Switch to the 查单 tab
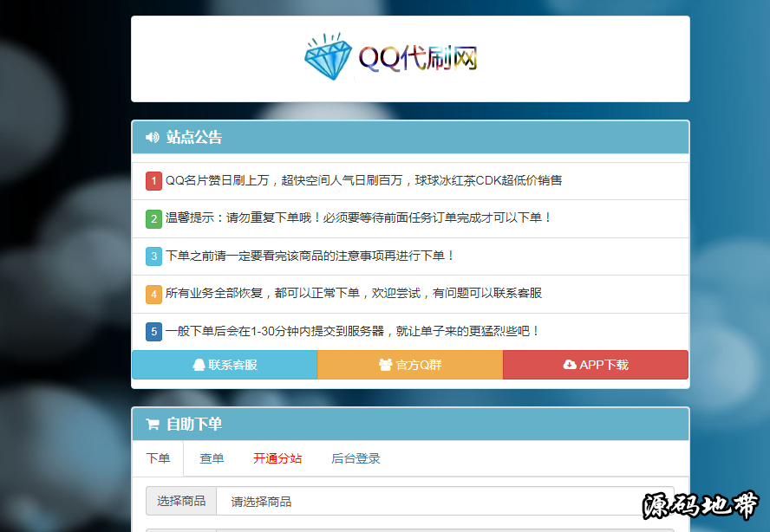The width and height of the screenshot is (770, 532). tap(212, 458)
